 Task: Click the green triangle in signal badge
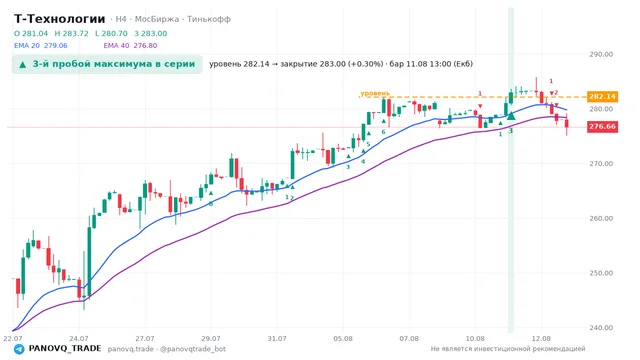point(23,64)
